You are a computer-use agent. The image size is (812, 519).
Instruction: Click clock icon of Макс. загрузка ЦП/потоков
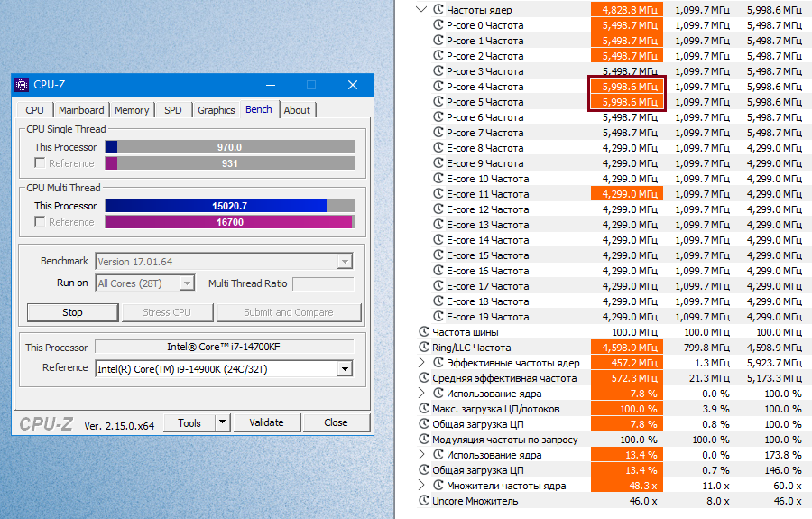click(424, 409)
